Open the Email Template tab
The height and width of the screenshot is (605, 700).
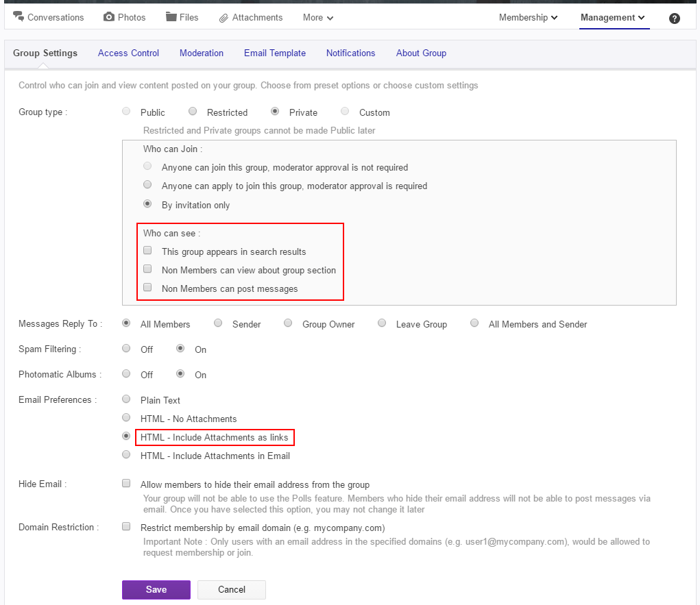click(274, 53)
